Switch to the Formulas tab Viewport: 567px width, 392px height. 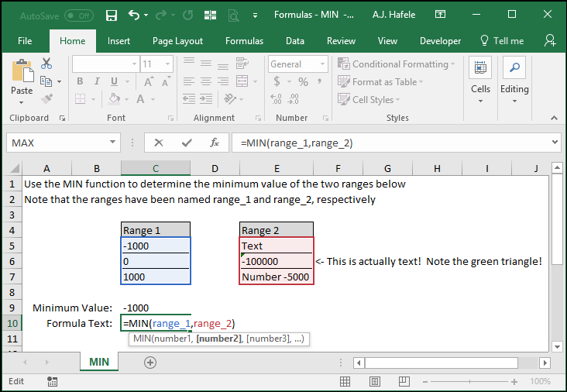[x=245, y=41]
